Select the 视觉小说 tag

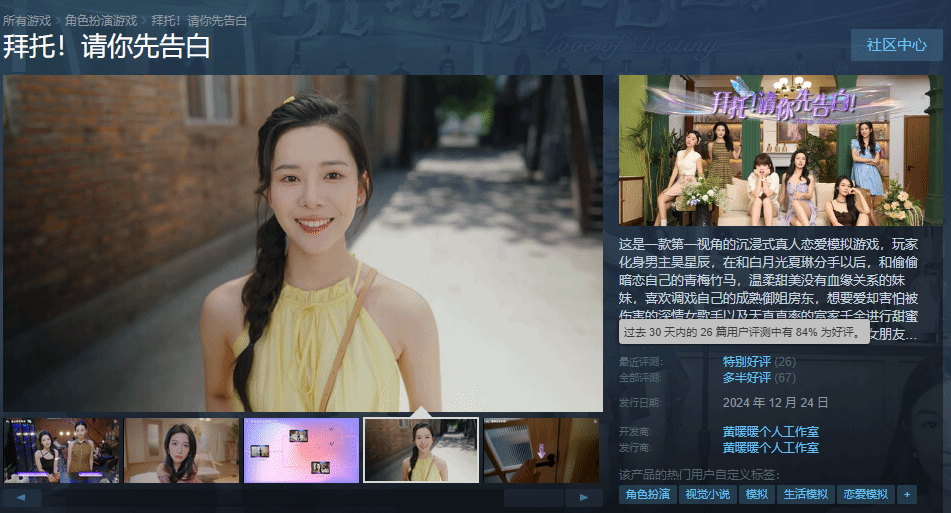[707, 494]
